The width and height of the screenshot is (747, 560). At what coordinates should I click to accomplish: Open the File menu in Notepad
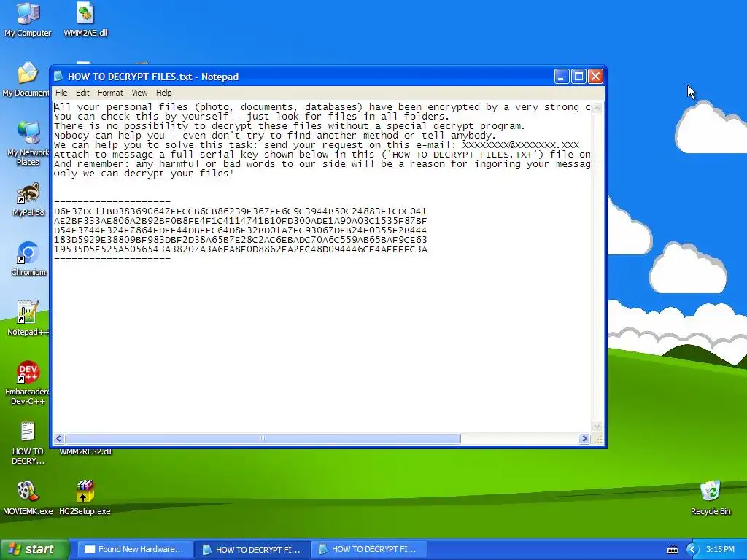point(61,93)
